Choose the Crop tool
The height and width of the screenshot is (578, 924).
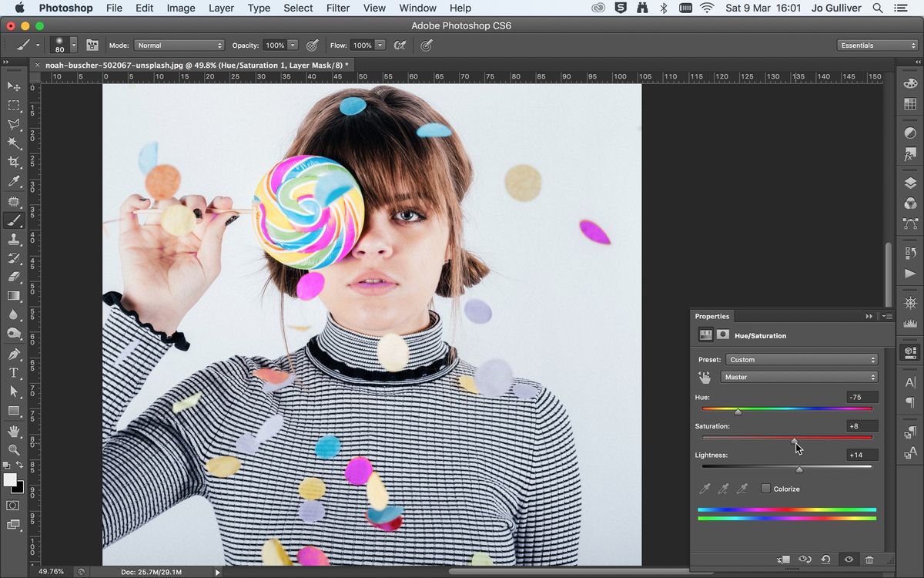click(x=14, y=161)
